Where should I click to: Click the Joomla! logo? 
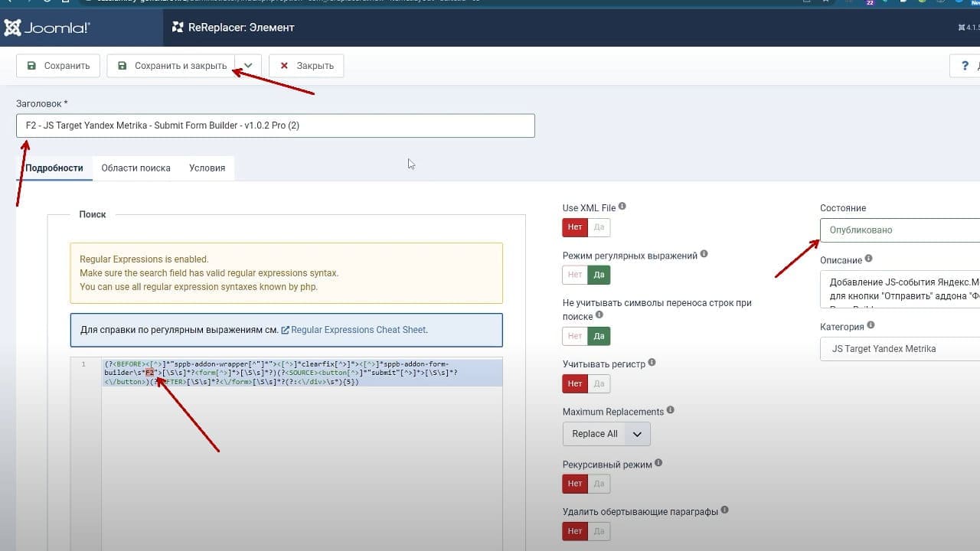(x=47, y=28)
